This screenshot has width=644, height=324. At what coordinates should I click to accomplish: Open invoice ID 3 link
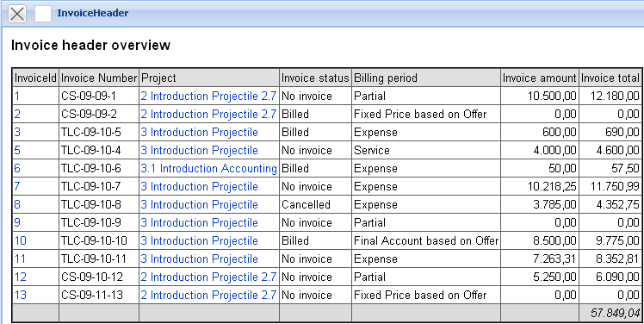coord(17,133)
